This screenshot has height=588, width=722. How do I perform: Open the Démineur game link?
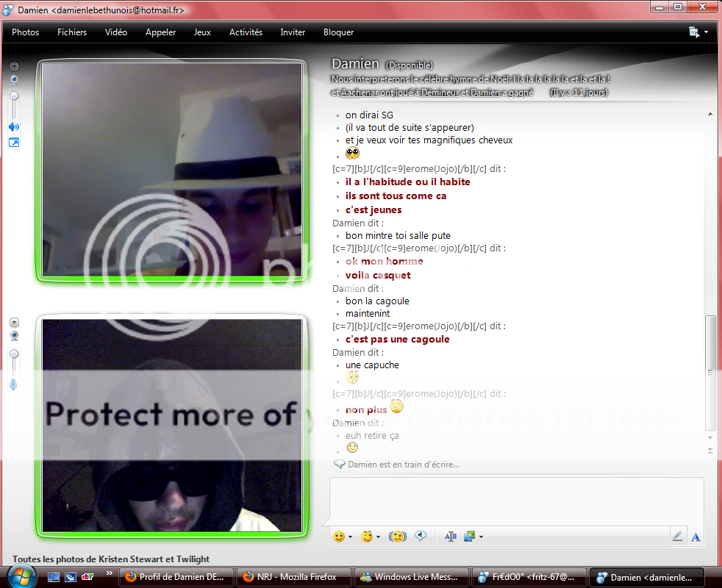tap(440, 93)
